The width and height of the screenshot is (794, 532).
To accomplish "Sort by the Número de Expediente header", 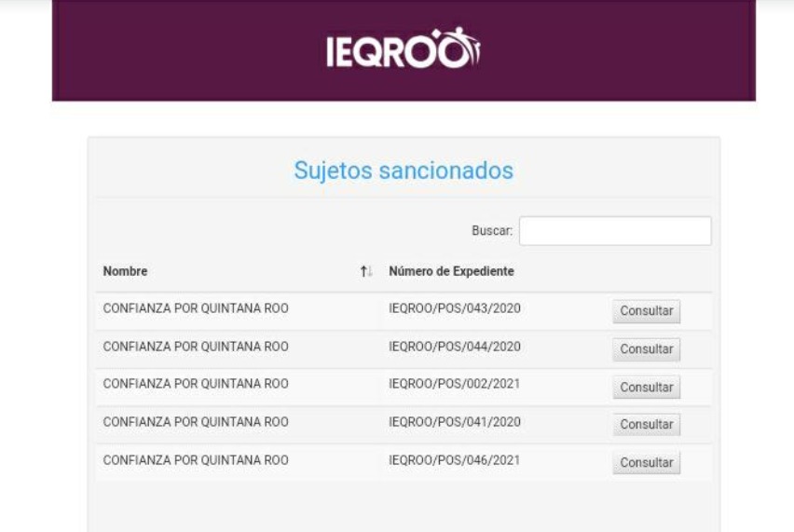I will pyautogui.click(x=451, y=272).
